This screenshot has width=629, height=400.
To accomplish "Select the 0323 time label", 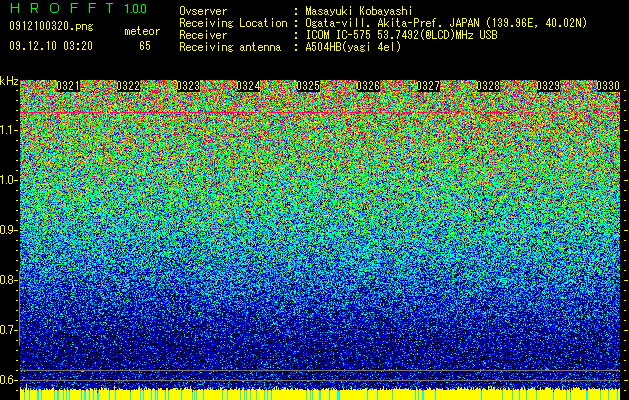I will [188, 86].
